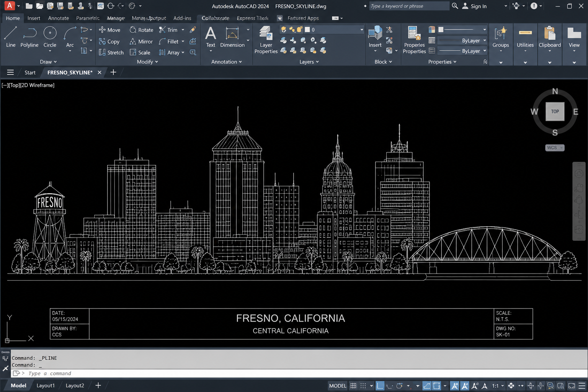Click the Move tool in Modify panel
Screen dimensions: 588x392
pyautogui.click(x=109, y=30)
